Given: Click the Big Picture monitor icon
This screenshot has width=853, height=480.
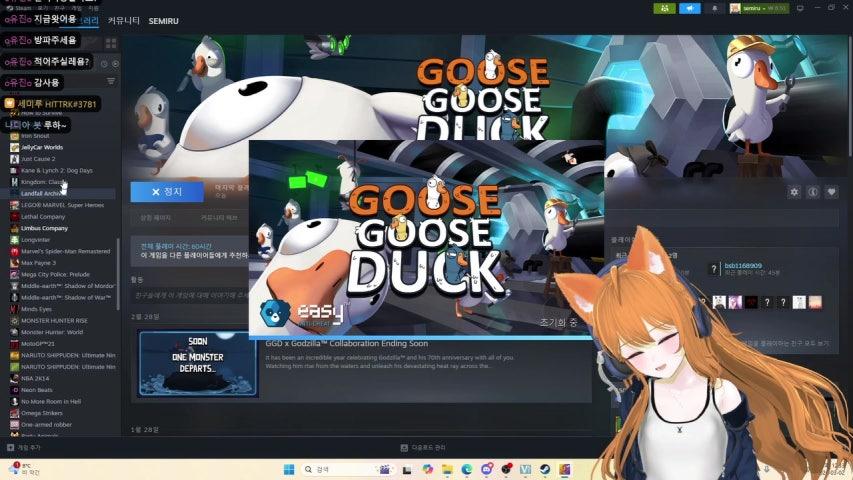Looking at the screenshot, I should (800, 8).
